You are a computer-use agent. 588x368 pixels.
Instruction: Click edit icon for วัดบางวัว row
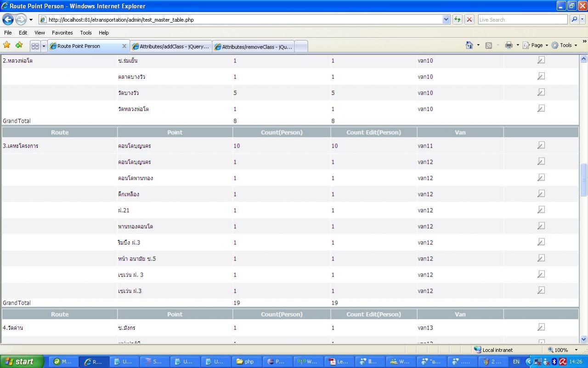click(x=541, y=92)
